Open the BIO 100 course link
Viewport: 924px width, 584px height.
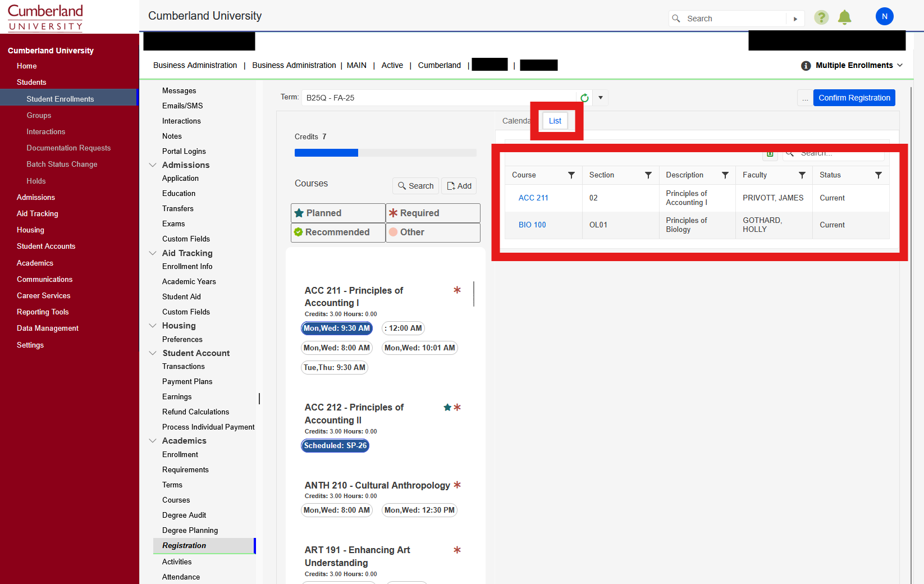click(x=532, y=225)
